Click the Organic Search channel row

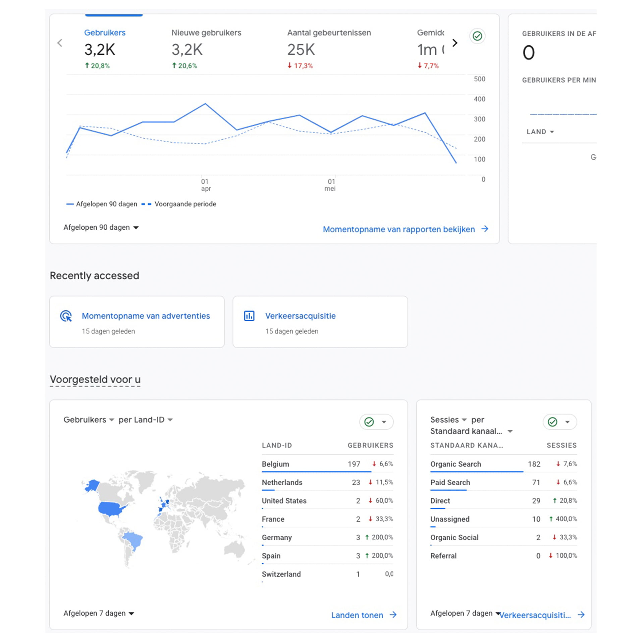[x=503, y=464]
